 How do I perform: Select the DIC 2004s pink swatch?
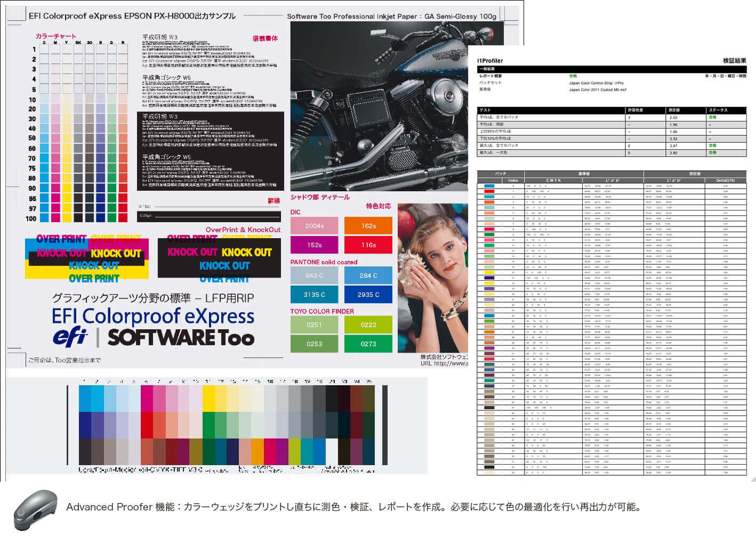tap(314, 226)
